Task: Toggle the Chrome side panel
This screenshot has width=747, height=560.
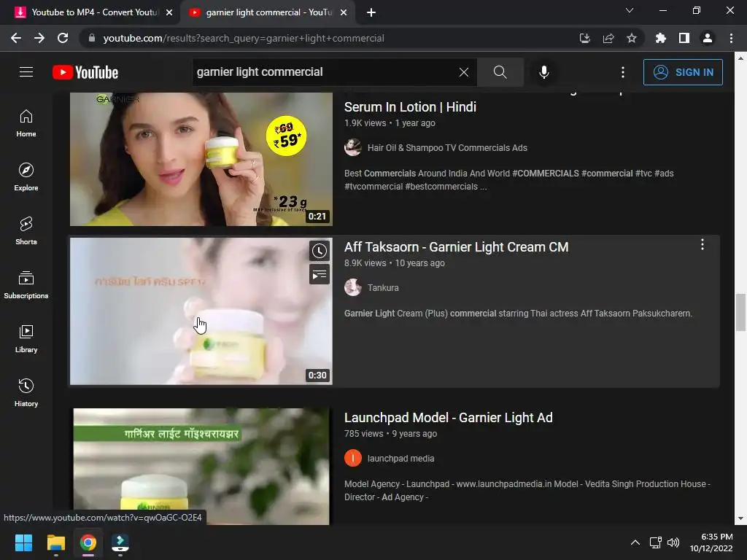Action: point(684,38)
